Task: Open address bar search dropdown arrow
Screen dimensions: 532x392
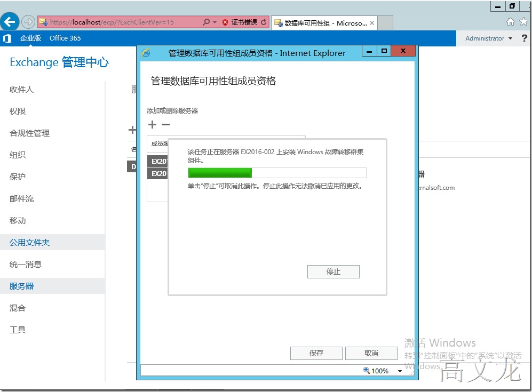Action: (215, 22)
